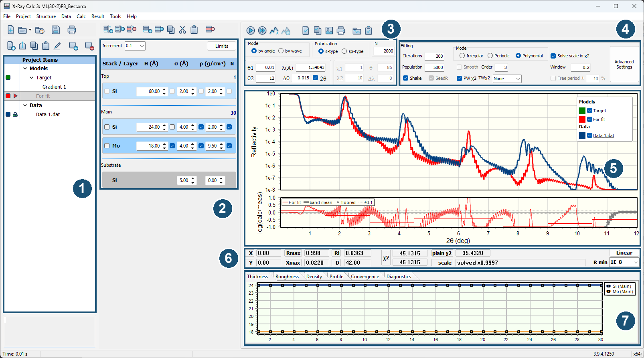
Task: Click the rightmost red delete layer icon
Action: click(x=210, y=29)
